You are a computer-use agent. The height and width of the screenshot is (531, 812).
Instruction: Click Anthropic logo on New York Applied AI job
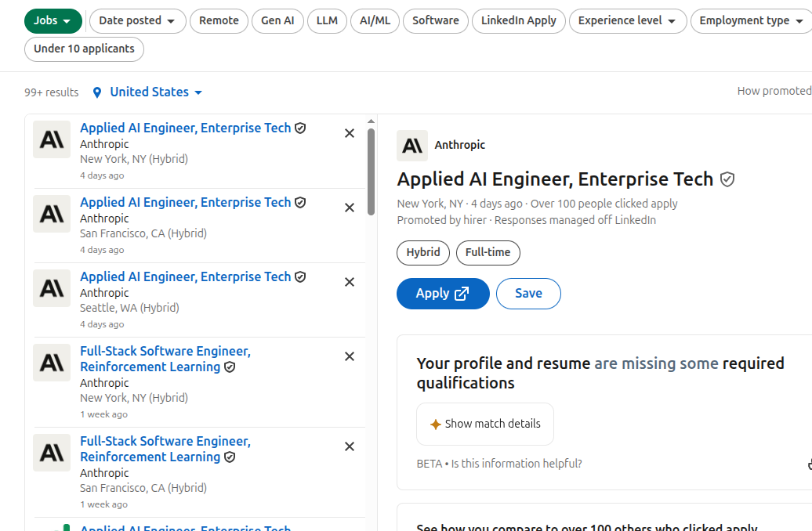[x=52, y=139]
